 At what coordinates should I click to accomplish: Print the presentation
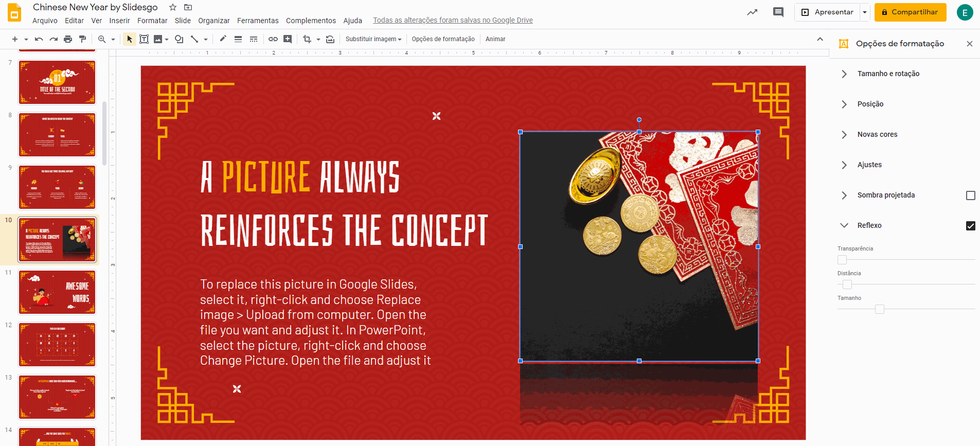[68, 39]
